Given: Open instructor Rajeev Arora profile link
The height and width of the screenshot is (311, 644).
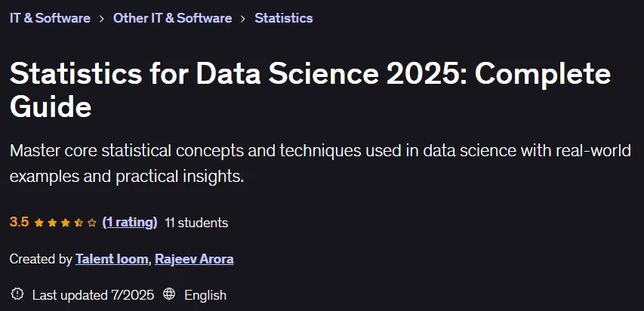Looking at the screenshot, I should tap(194, 259).
